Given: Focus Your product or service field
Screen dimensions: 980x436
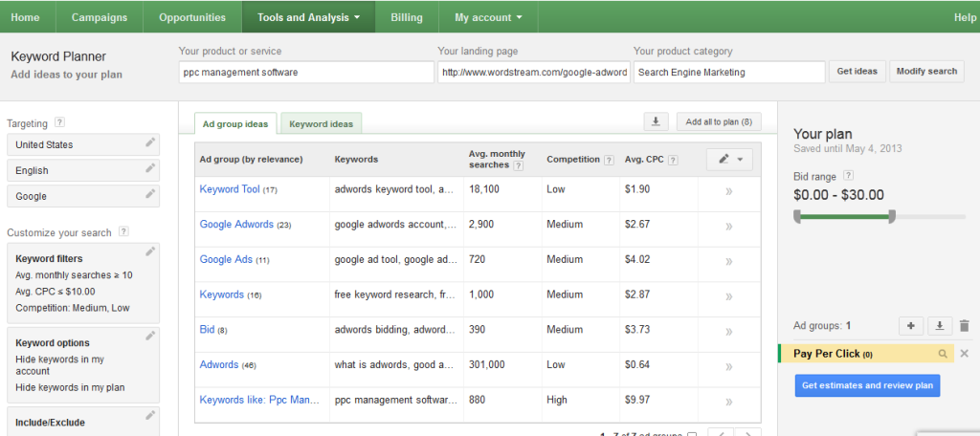Looking at the screenshot, I should point(306,72).
